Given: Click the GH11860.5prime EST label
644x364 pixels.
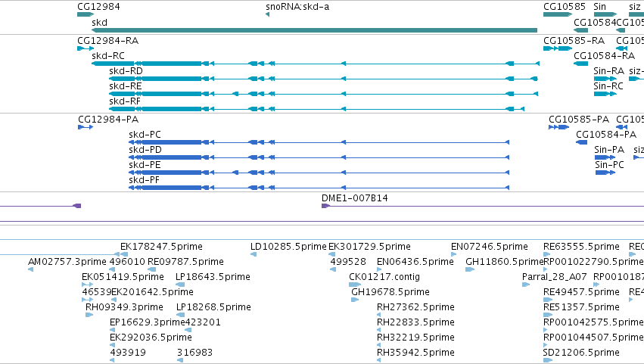Looking at the screenshot, I should pos(504,262).
